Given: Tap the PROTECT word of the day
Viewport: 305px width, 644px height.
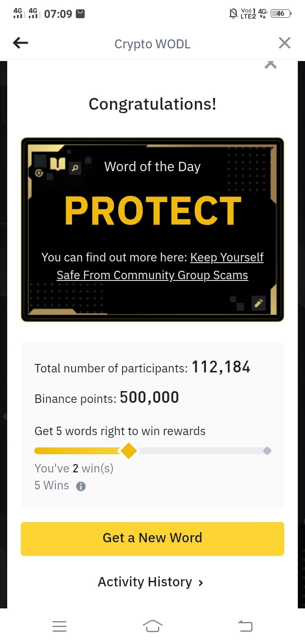Looking at the screenshot, I should coord(152,211).
